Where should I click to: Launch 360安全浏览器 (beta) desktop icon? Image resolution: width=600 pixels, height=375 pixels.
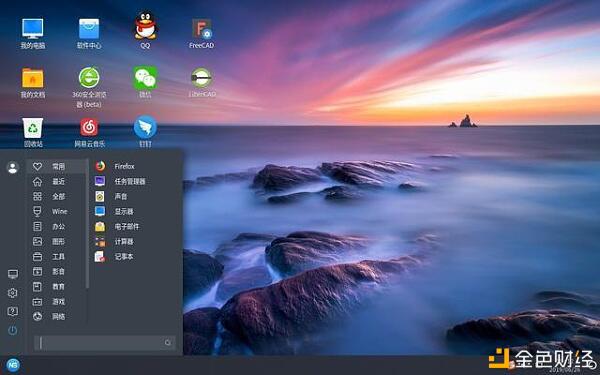coord(89,87)
